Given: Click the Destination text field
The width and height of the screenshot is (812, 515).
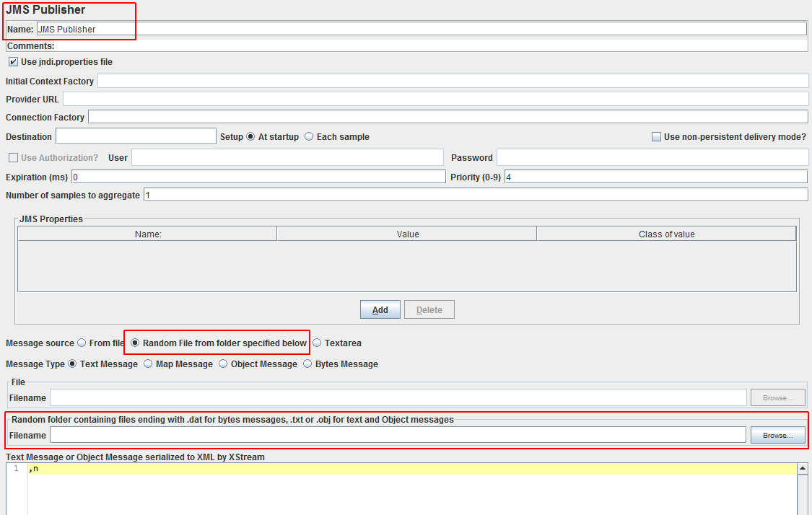Looking at the screenshot, I should [x=136, y=136].
